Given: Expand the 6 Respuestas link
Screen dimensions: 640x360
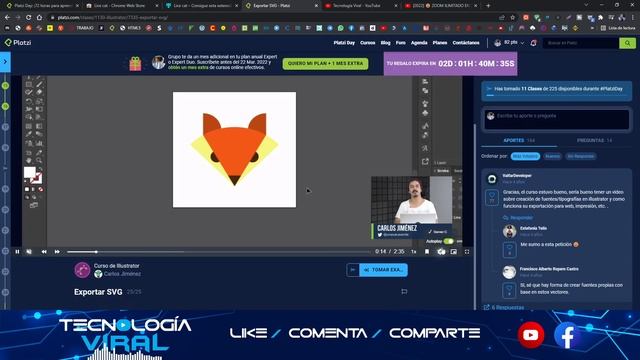Looking at the screenshot, I should [x=504, y=307].
